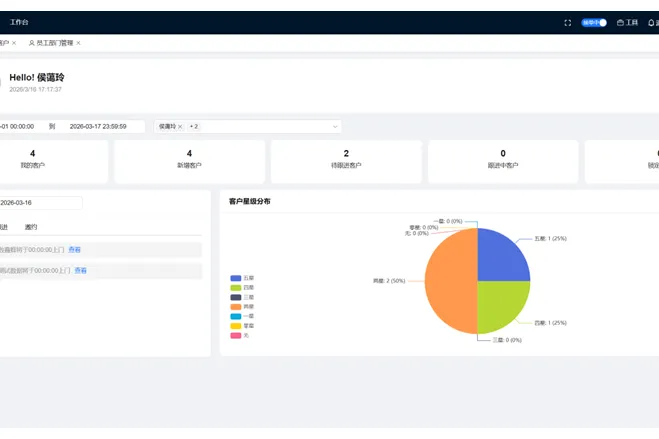Click the '一星: 0 (0%)' chart label
The height and width of the screenshot is (439, 659).
(x=450, y=221)
